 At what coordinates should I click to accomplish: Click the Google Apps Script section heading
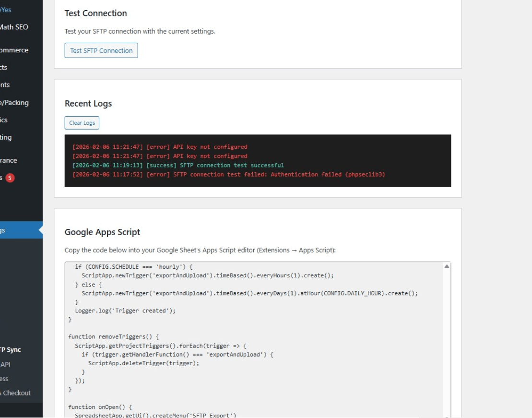pyautogui.click(x=102, y=232)
